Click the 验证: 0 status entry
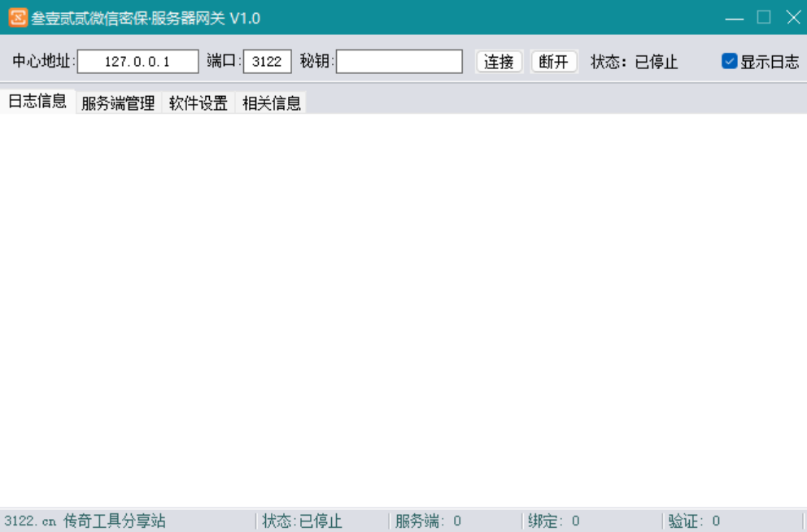 tap(694, 521)
